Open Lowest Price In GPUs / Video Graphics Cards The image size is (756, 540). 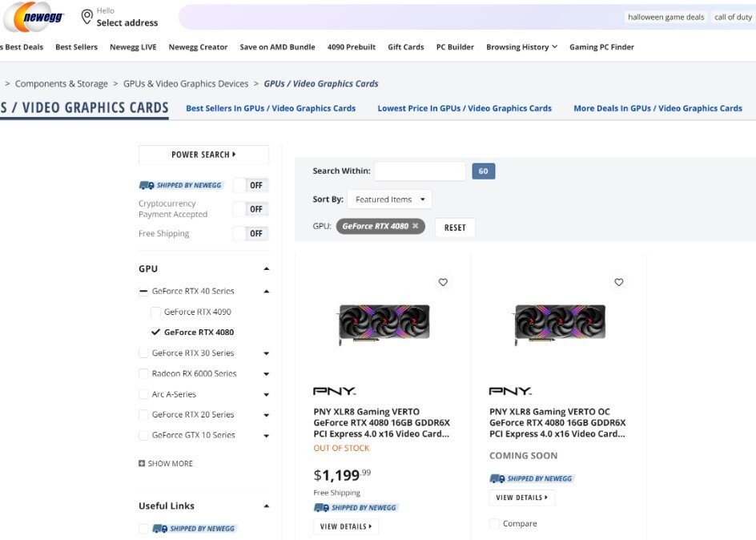click(x=464, y=108)
